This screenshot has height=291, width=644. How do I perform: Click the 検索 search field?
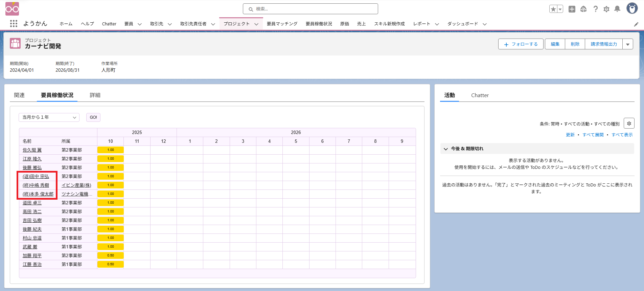(310, 9)
